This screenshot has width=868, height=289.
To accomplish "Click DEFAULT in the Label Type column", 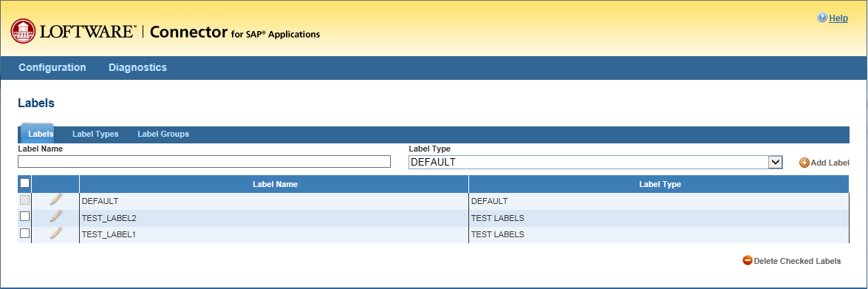I will click(659, 202).
